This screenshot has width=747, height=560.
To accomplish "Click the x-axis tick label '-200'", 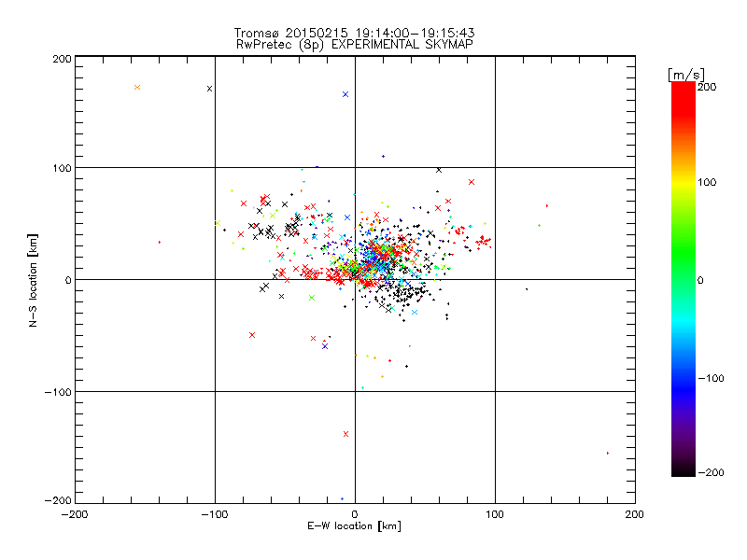I will click(75, 514).
